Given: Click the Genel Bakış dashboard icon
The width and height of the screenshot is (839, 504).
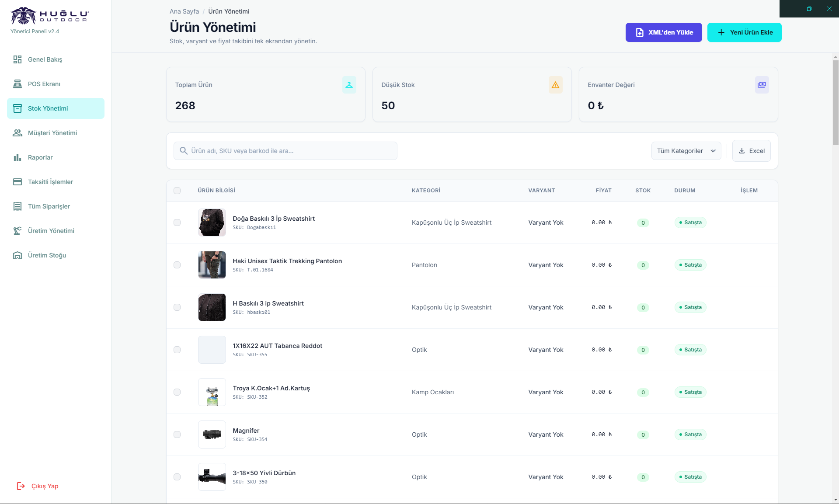Looking at the screenshot, I should click(17, 59).
